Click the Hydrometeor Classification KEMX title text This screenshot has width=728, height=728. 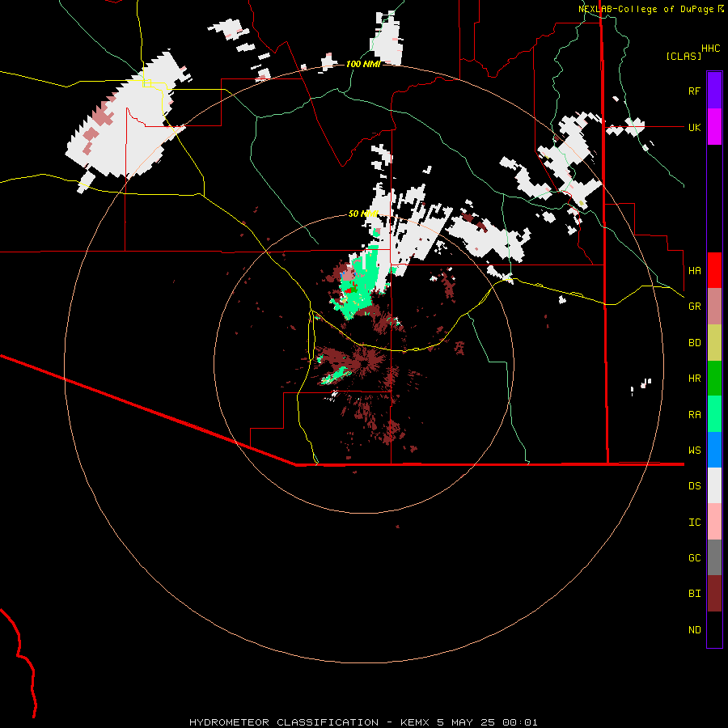(363, 722)
